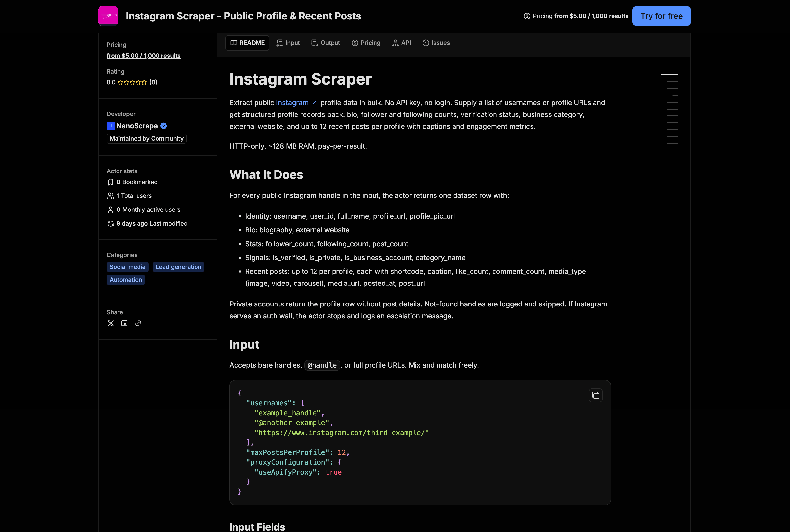Image resolution: width=790 pixels, height=532 pixels.
Task: Click the Bio: biography, external website bullet
Action: pos(297,230)
